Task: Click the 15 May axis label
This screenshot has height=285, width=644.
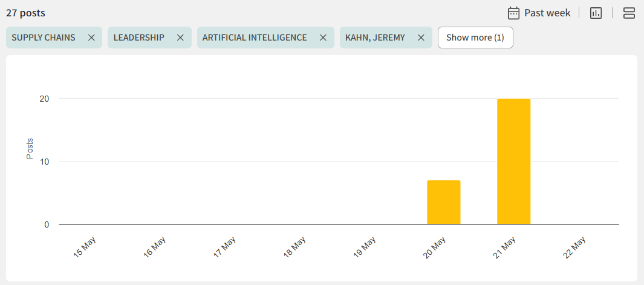Action: click(85, 247)
